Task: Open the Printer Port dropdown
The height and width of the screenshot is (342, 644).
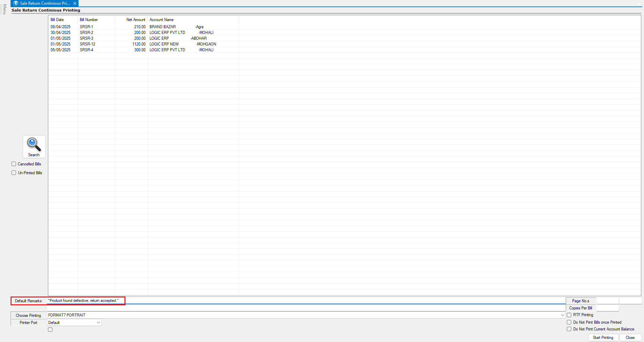Action: pos(99,323)
